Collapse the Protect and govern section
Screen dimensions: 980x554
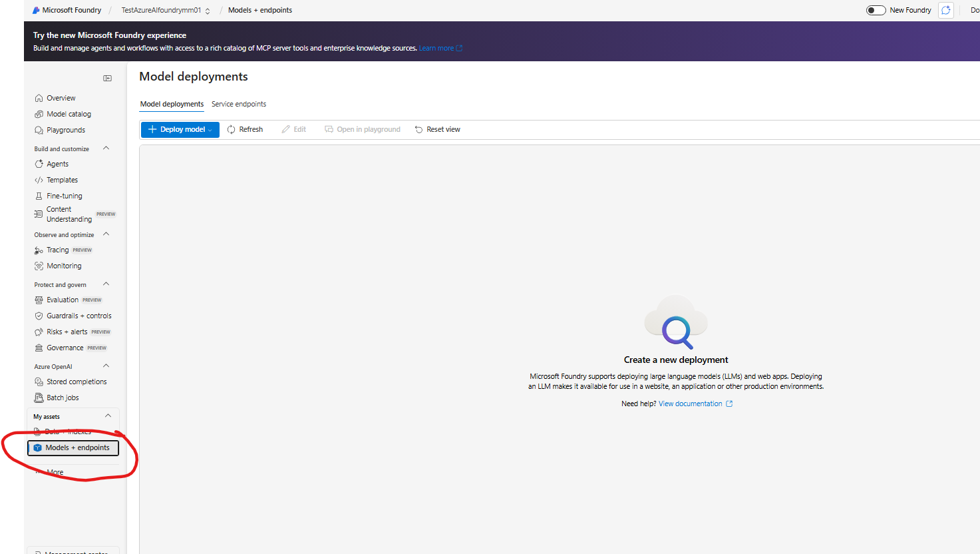(106, 284)
